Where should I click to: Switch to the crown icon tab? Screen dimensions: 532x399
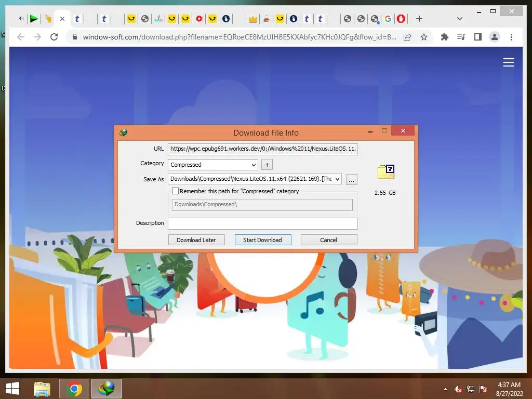point(253,19)
